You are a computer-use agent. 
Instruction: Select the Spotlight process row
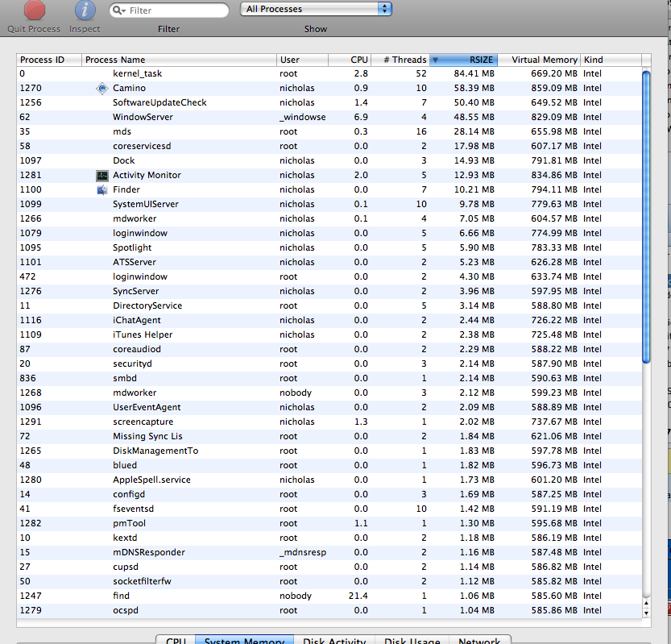point(329,248)
